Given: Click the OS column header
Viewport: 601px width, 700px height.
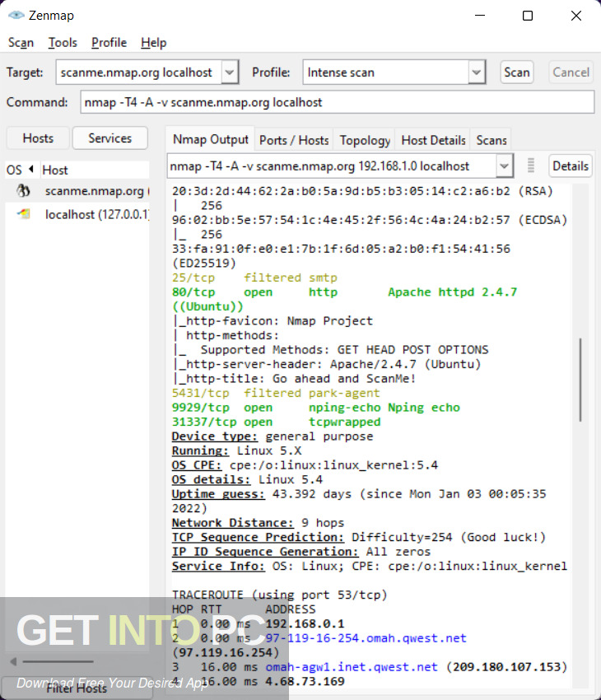Looking at the screenshot, I should click(x=21, y=170).
